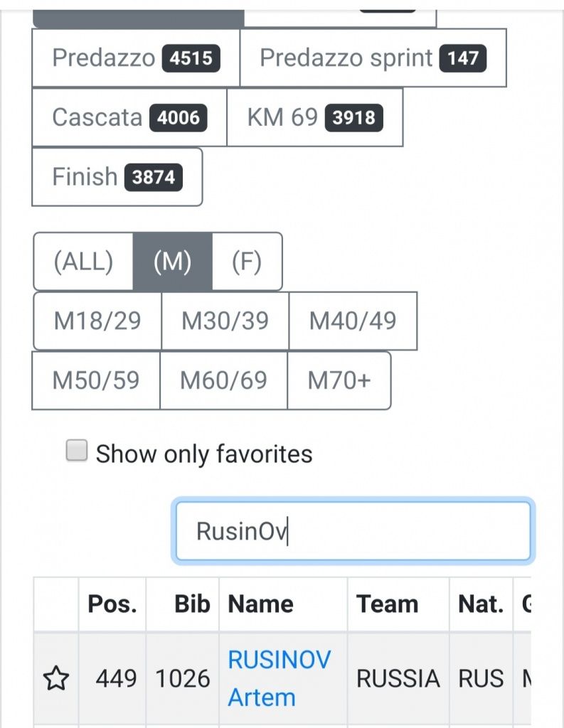
Task: Choose the (M) male filter
Action: [x=172, y=262]
